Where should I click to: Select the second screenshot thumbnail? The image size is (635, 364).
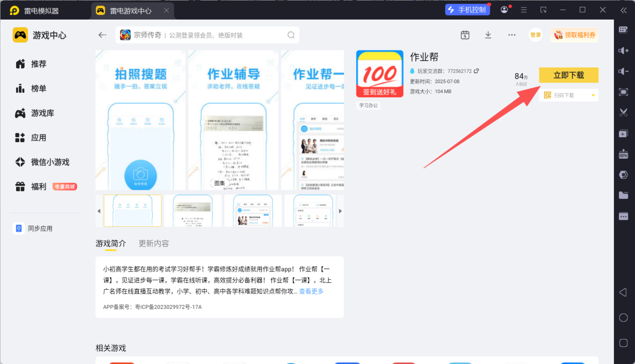[193, 211]
